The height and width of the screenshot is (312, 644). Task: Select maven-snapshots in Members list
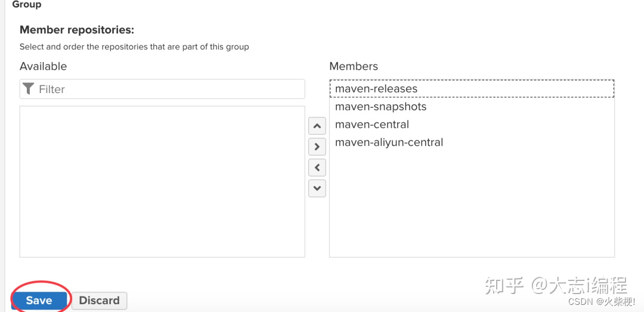pos(472,106)
